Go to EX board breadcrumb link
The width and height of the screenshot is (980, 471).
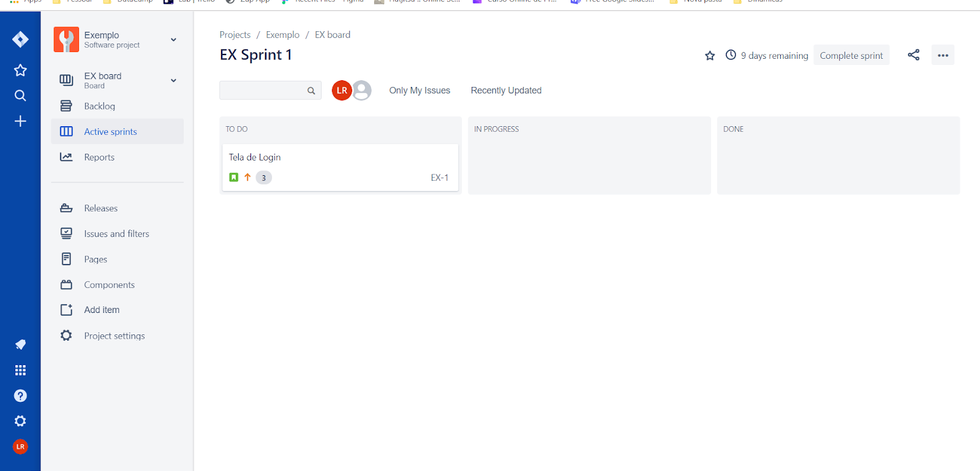tap(333, 35)
